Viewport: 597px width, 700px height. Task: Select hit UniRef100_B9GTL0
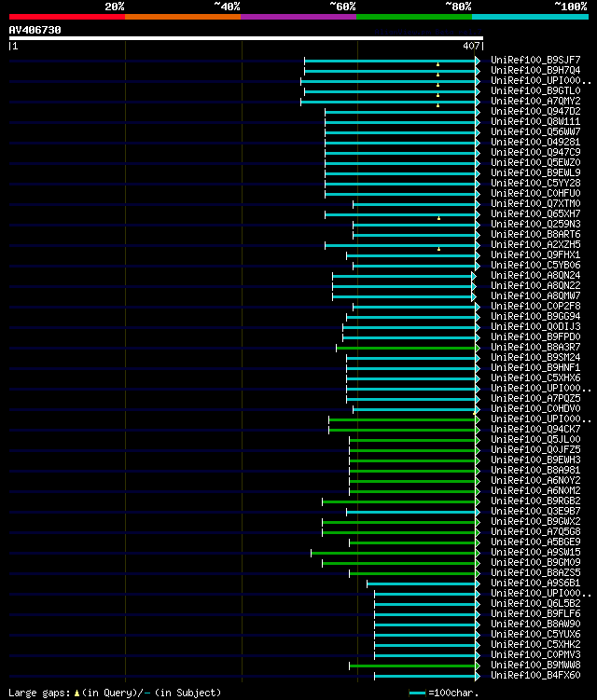(x=535, y=90)
